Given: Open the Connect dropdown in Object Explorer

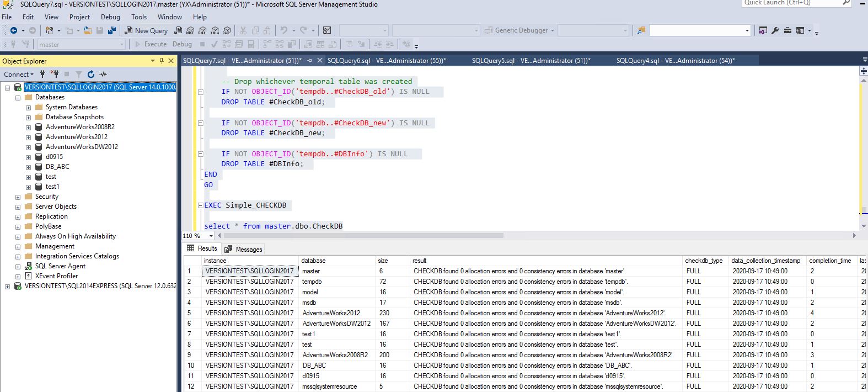Looking at the screenshot, I should pos(19,74).
